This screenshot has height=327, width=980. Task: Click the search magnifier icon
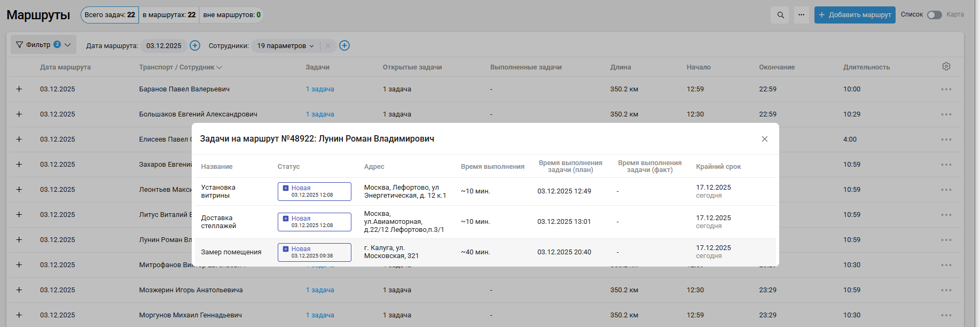pos(780,15)
